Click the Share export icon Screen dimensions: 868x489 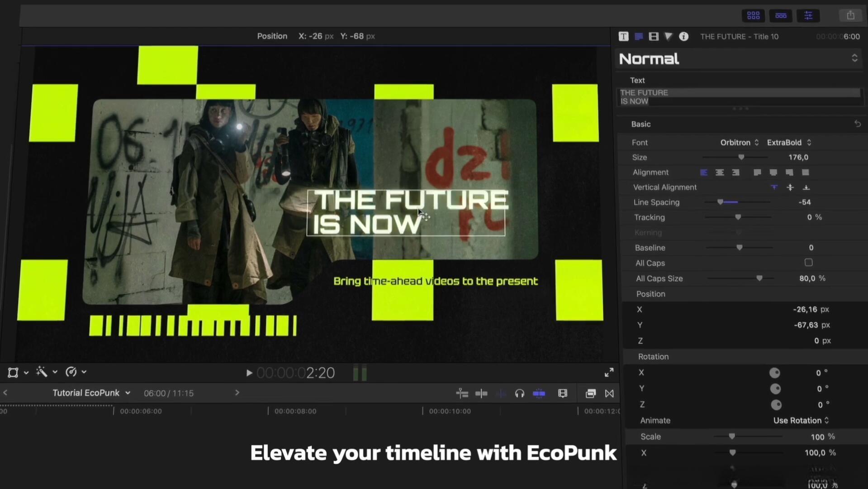850,15
